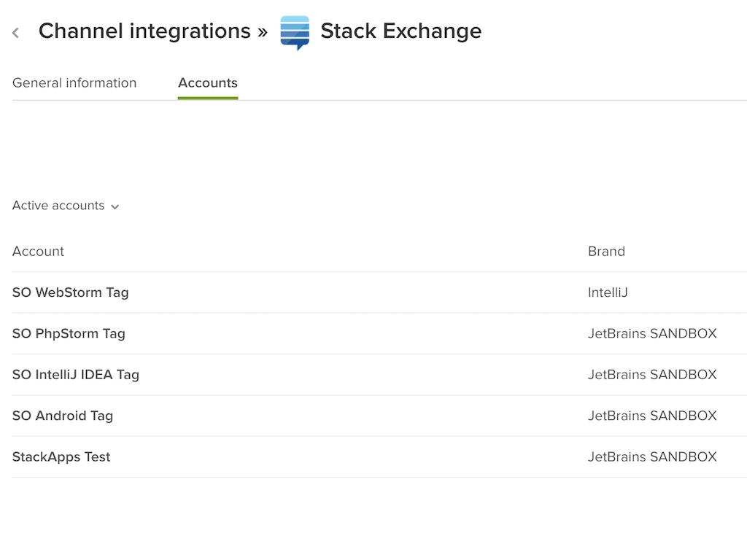Open the SO IntelliJ IDEA Tag account

tap(76, 375)
